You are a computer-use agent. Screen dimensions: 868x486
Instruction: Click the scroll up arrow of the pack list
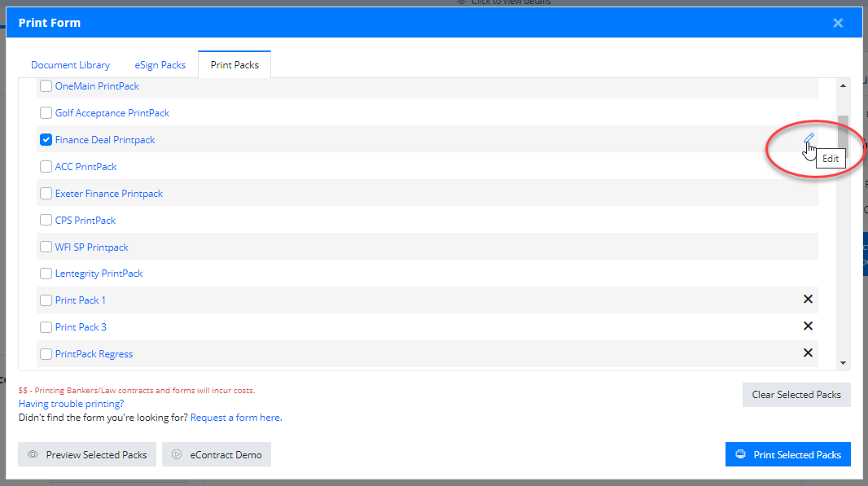(843, 85)
